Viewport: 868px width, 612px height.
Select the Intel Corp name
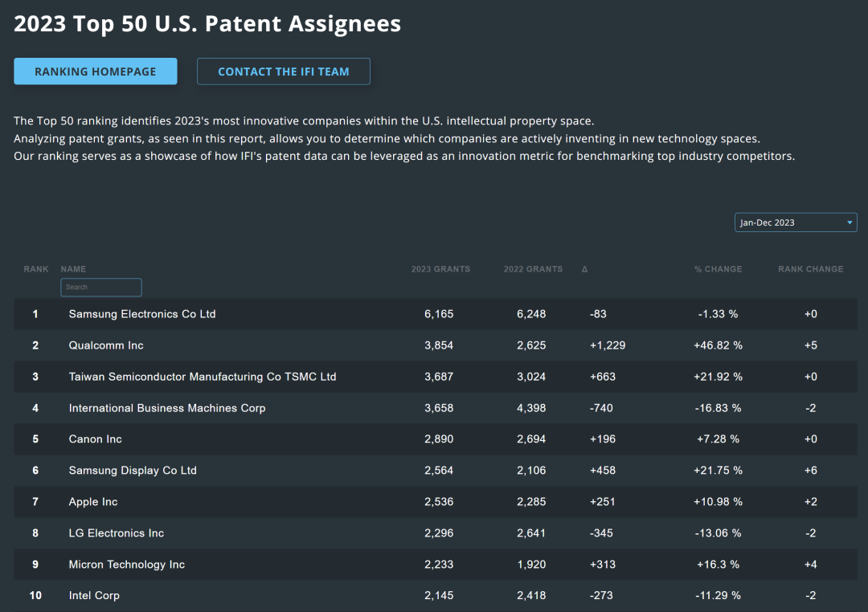94,595
